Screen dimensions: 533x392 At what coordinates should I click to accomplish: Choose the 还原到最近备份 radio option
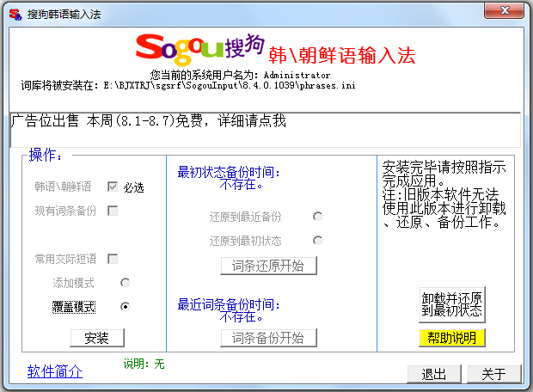tap(318, 217)
